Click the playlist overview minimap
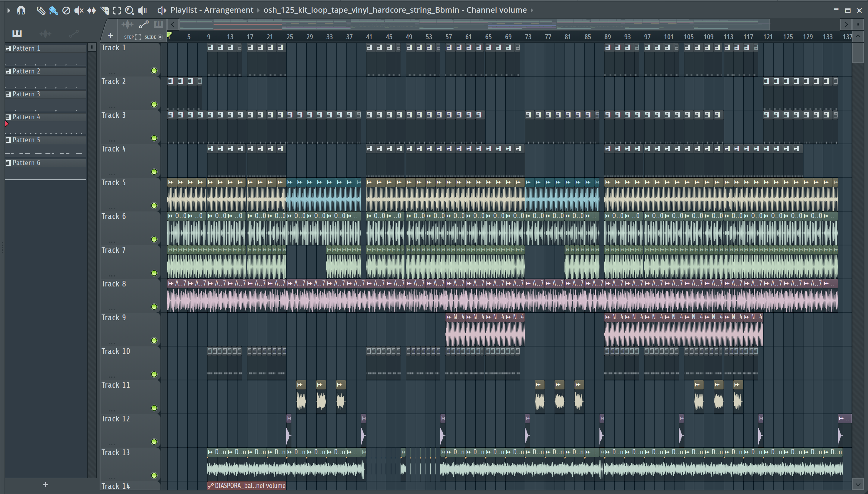This screenshot has width=868, height=494. click(x=474, y=24)
